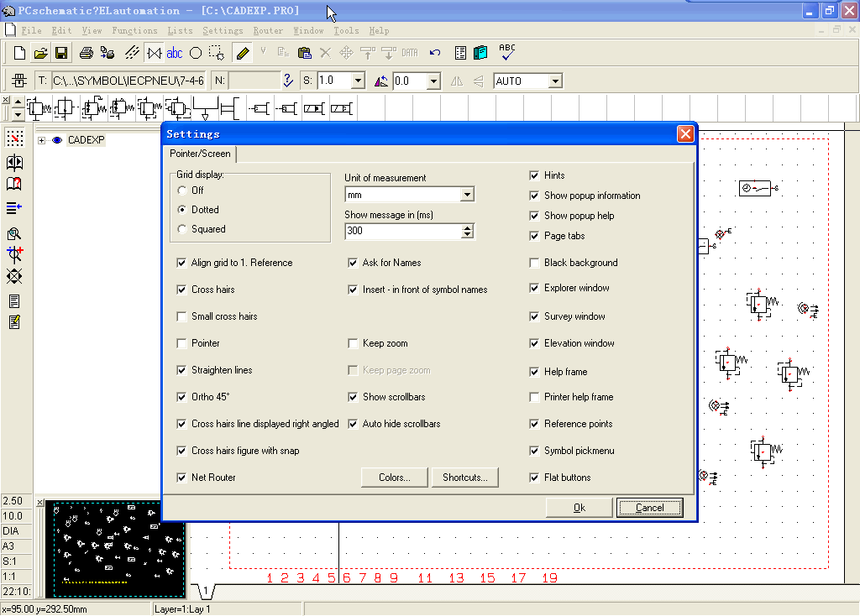Open the Router menu

click(268, 31)
